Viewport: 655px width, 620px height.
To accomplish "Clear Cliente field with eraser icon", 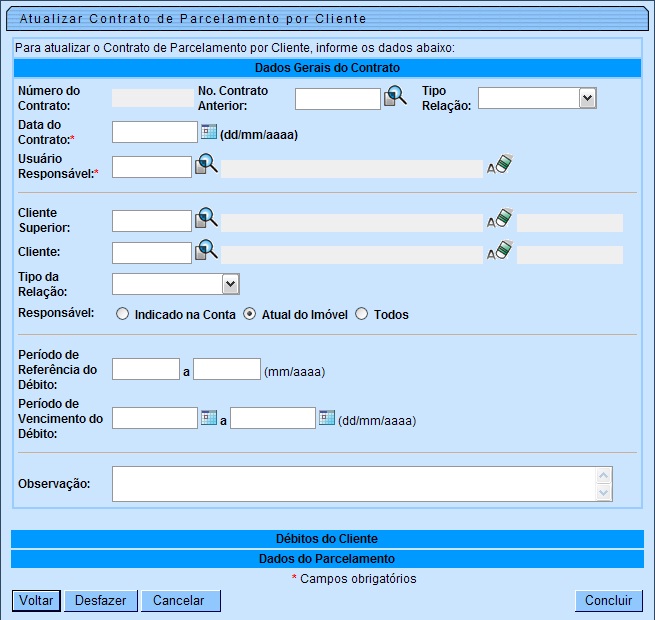I will point(500,253).
